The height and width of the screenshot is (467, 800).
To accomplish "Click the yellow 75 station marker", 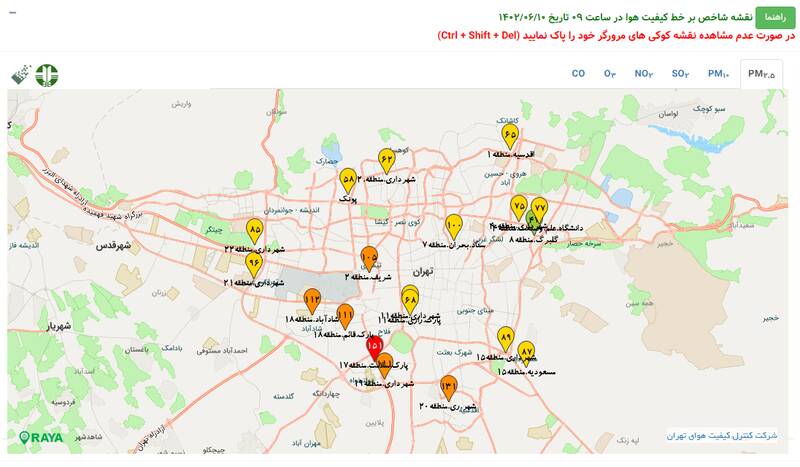I will 519,206.
